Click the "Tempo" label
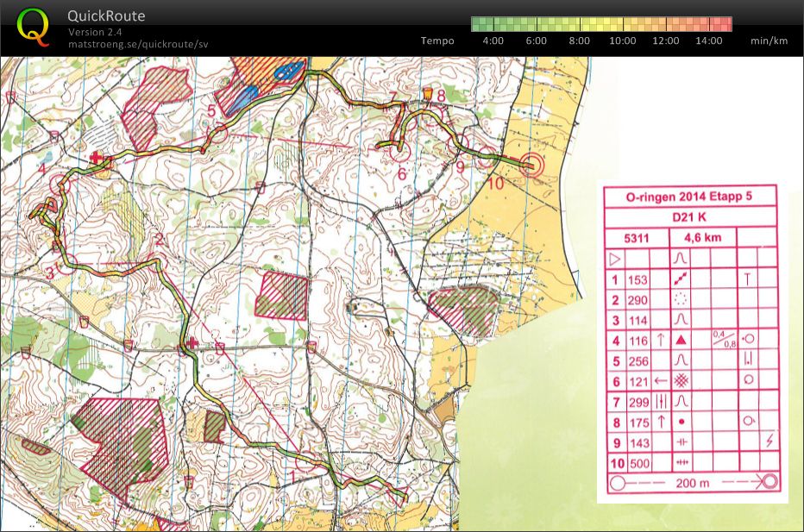 [437, 41]
